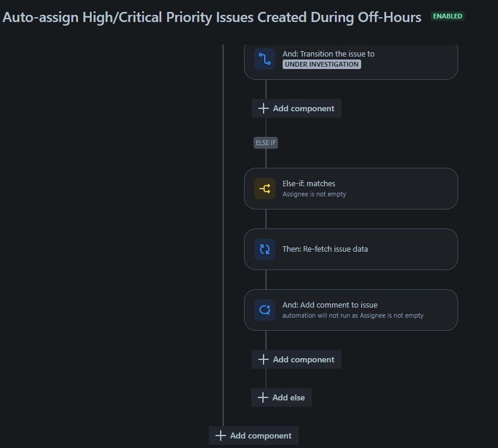Click the plus icon above ELSE IF
Image resolution: width=498 pixels, height=448 pixels.
[263, 108]
